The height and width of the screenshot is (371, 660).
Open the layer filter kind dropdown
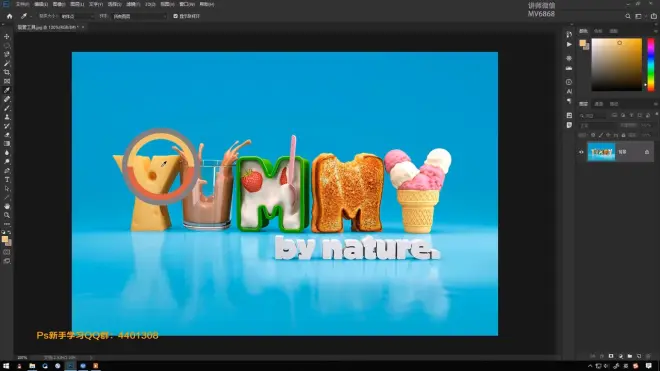coord(593,115)
